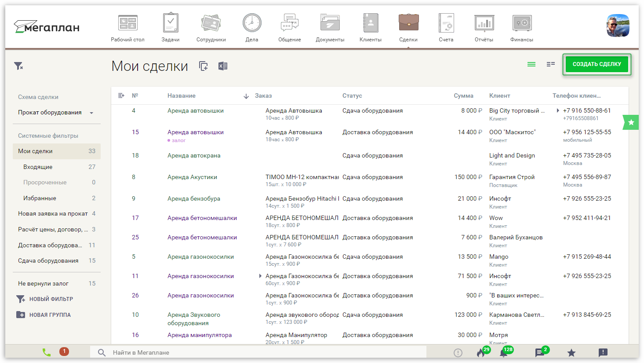Click the copy list icon beside Мои сделки
This screenshot has width=644, height=363.
[204, 66]
